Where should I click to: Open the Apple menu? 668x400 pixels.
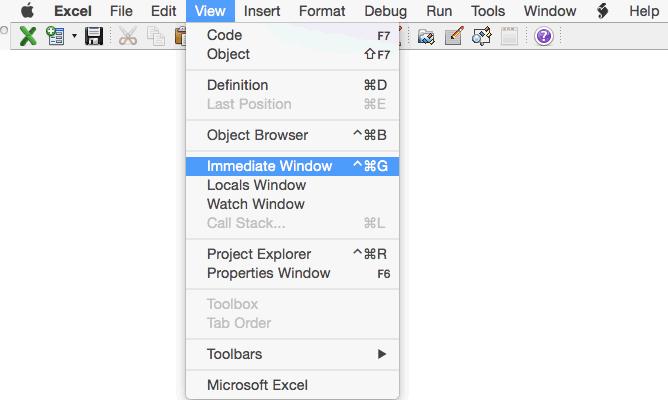[x=28, y=11]
